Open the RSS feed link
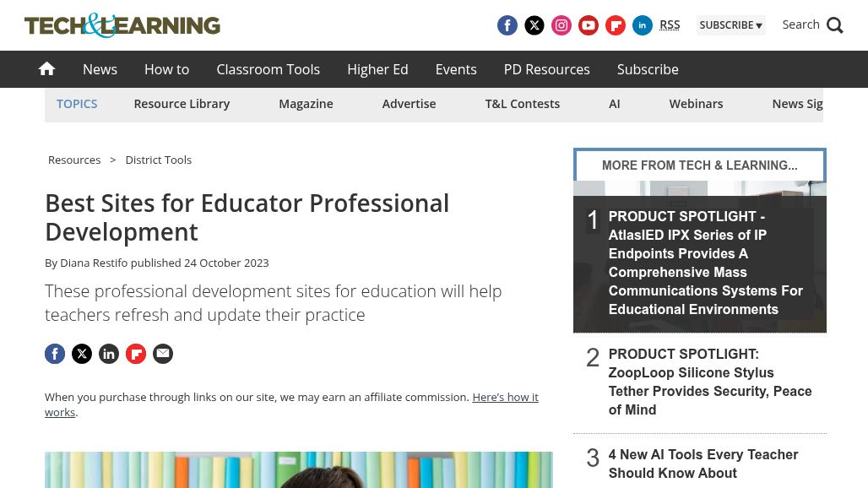The width and height of the screenshot is (868, 488). [x=670, y=25]
